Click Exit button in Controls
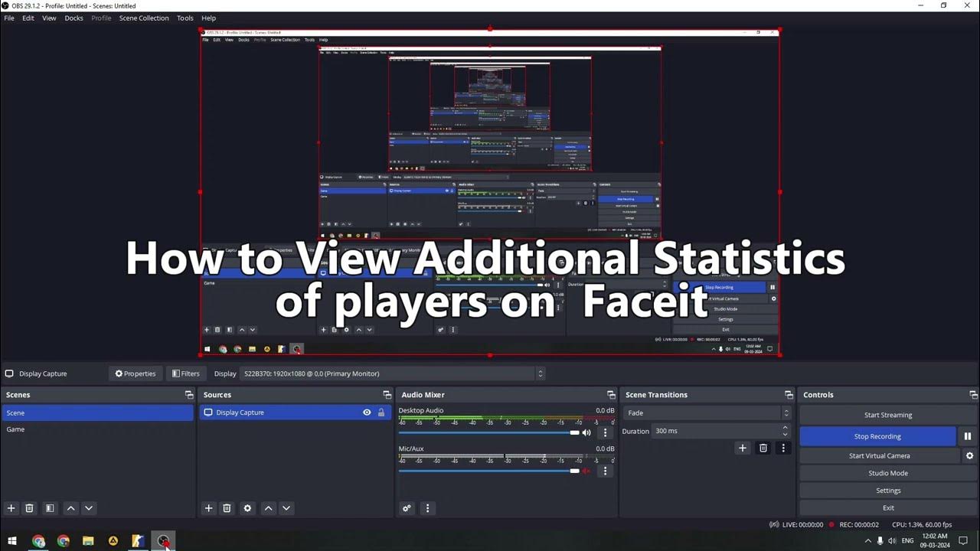This screenshot has height=551, width=980. 888,507
